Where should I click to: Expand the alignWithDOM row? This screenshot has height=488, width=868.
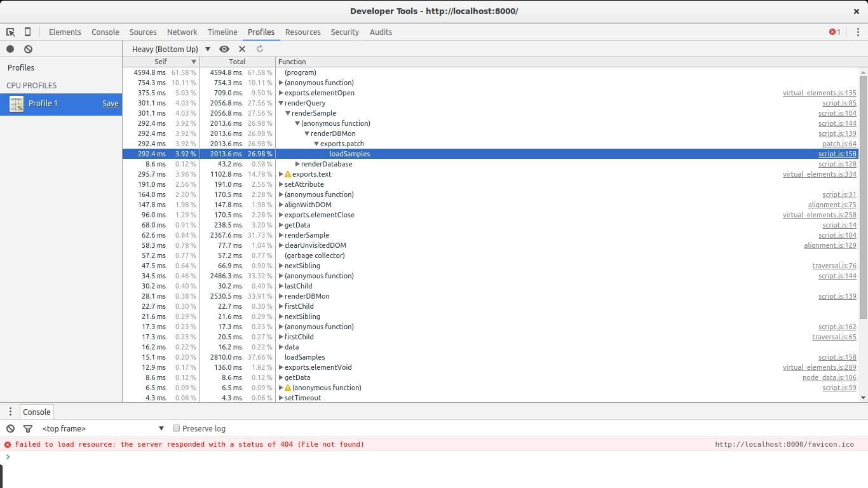281,205
